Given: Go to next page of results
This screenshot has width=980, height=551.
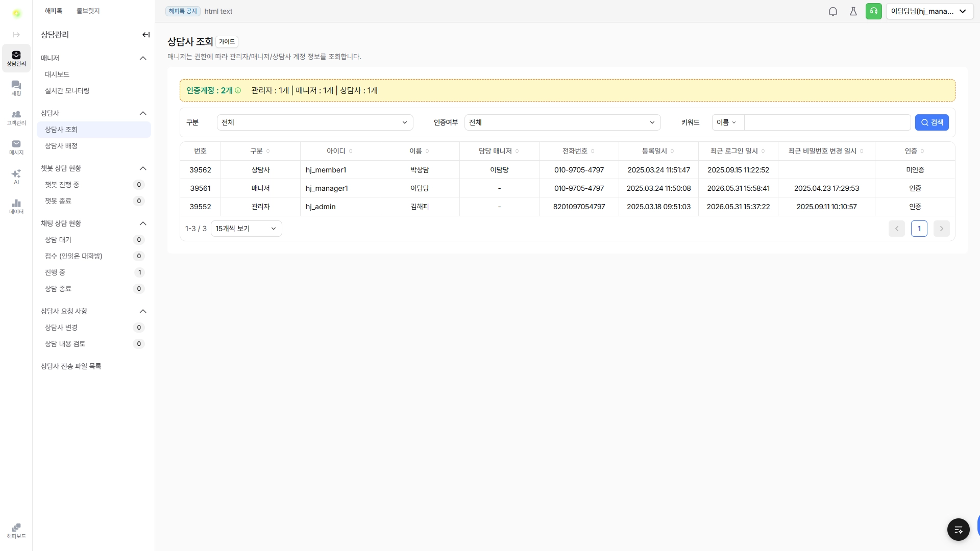Looking at the screenshot, I should tap(942, 229).
